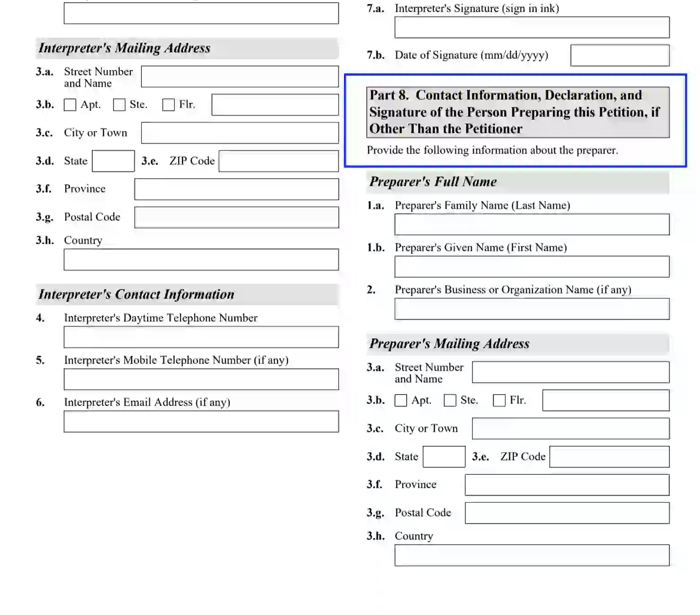
Task: Click the Preparer's Business or Organization Name field
Action: [531, 308]
